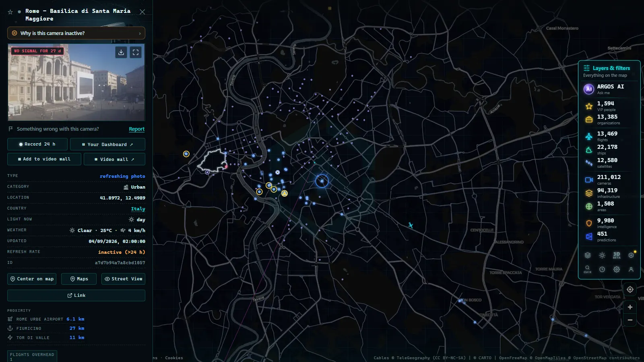This screenshot has width=644, height=362.
Task: Select Tor di Valle proximity entry
Action: [46, 337]
